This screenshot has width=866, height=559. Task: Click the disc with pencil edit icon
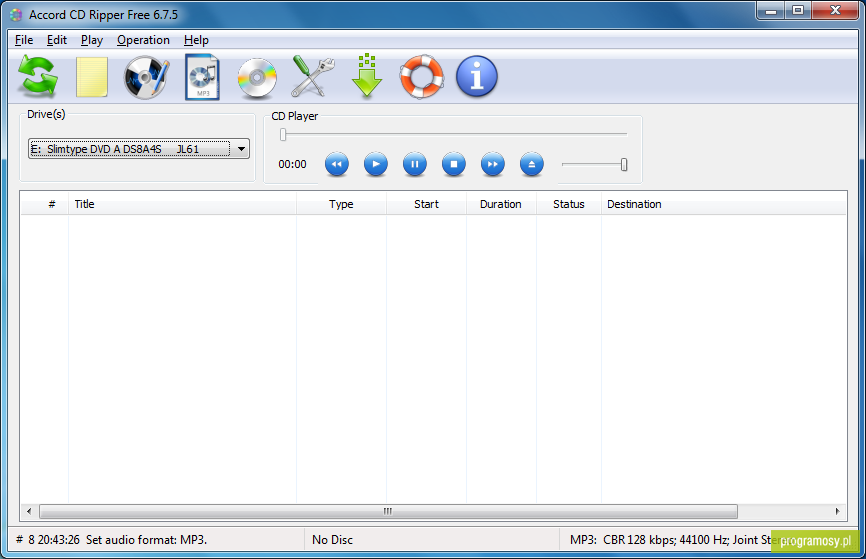point(146,77)
